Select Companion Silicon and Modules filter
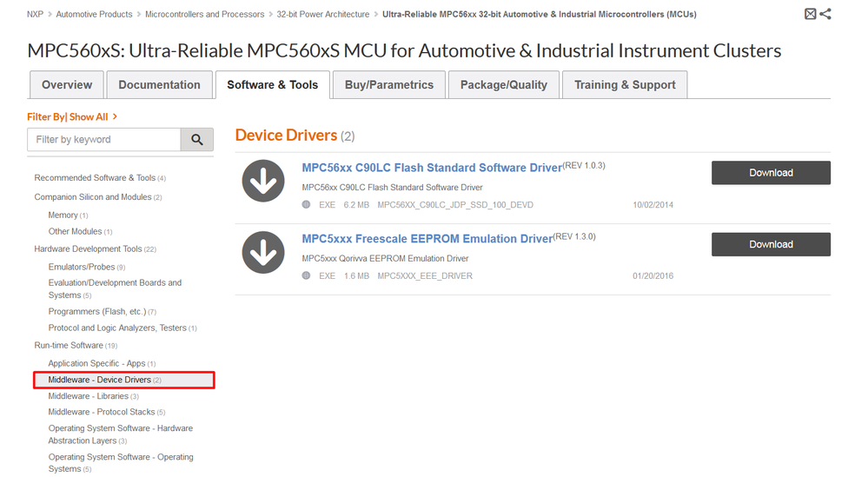The height and width of the screenshot is (477, 868). (x=92, y=197)
